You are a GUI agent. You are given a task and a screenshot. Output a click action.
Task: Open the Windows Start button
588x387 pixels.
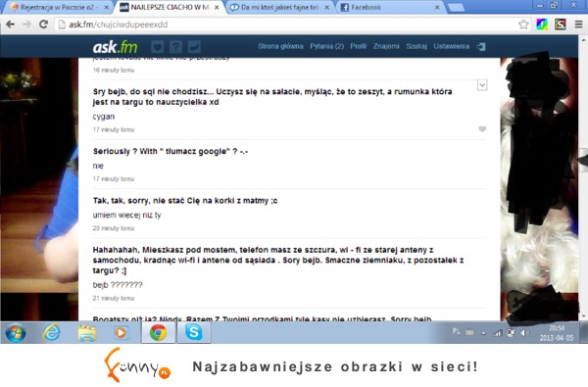[16, 333]
